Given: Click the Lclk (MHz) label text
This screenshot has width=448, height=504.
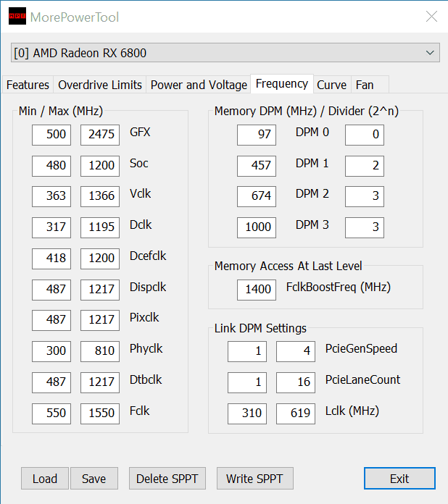Looking at the screenshot, I should click(352, 411).
